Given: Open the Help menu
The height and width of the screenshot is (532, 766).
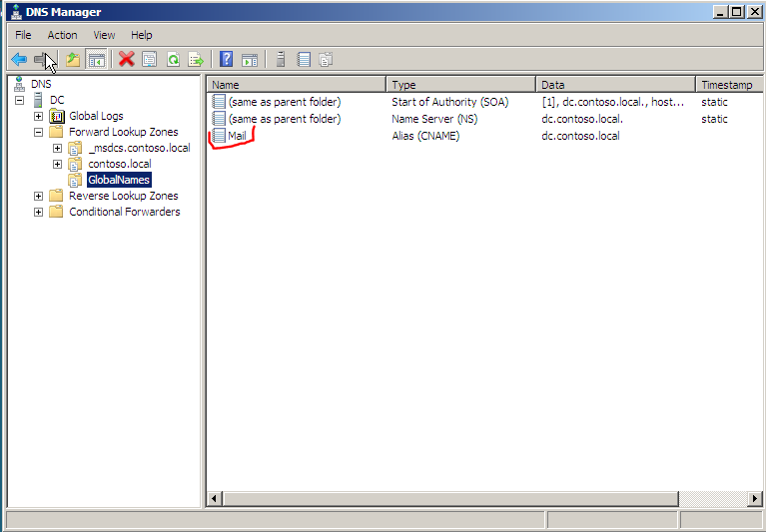Looking at the screenshot, I should [x=141, y=35].
